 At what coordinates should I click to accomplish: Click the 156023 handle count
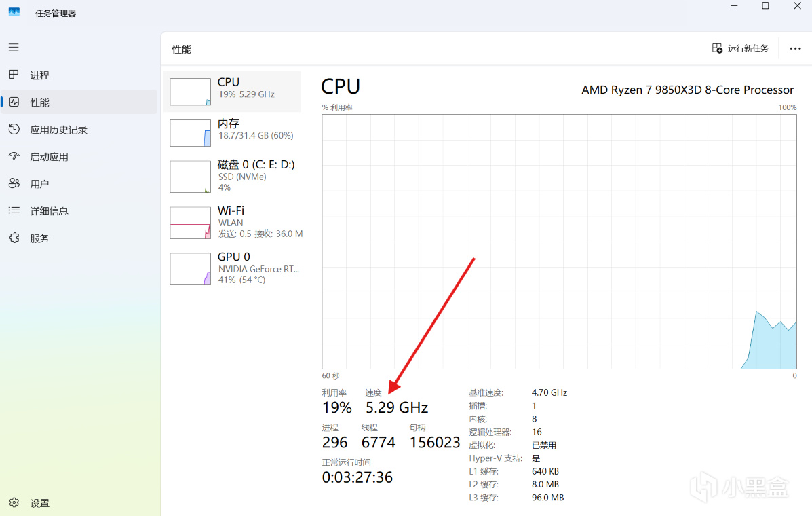click(435, 443)
